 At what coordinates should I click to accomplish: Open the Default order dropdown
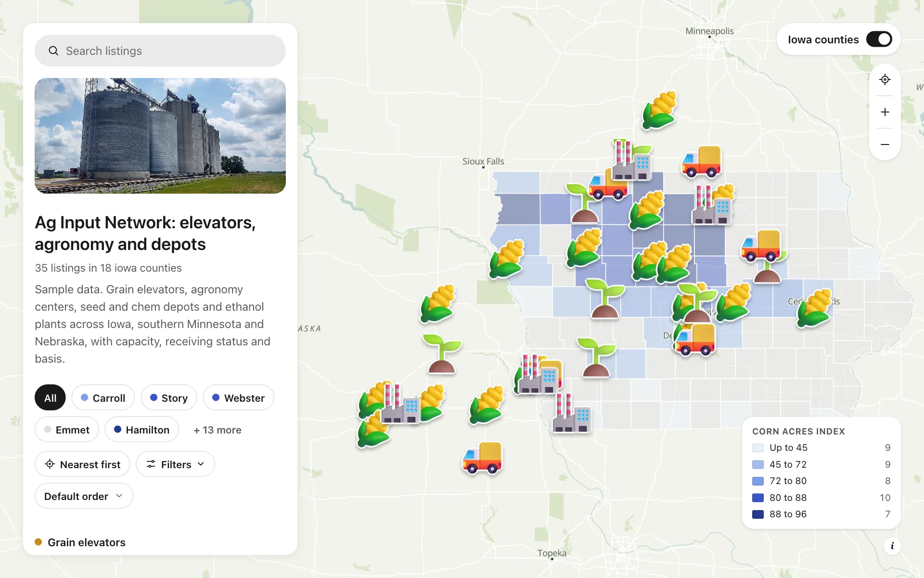84,496
